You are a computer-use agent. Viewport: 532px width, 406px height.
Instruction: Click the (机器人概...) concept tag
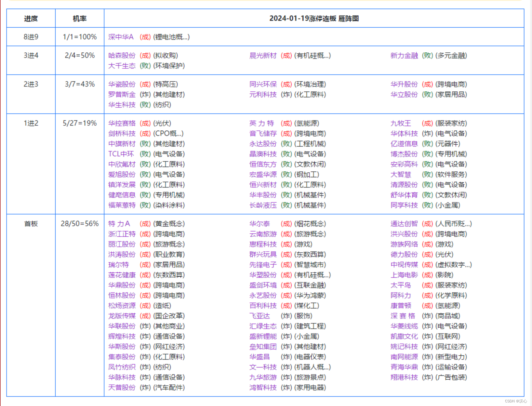tap(313, 367)
